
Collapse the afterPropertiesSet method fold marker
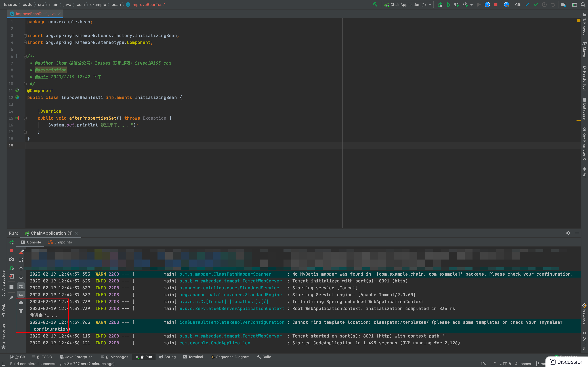coord(25,118)
